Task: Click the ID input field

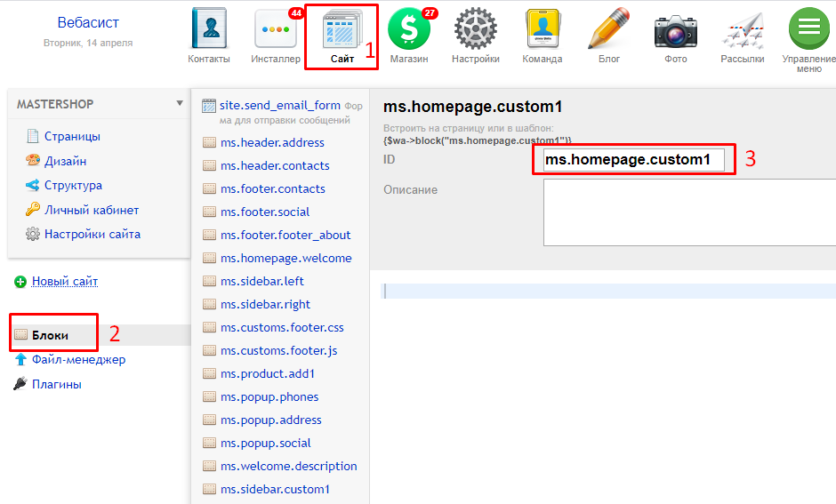Action: click(x=633, y=160)
